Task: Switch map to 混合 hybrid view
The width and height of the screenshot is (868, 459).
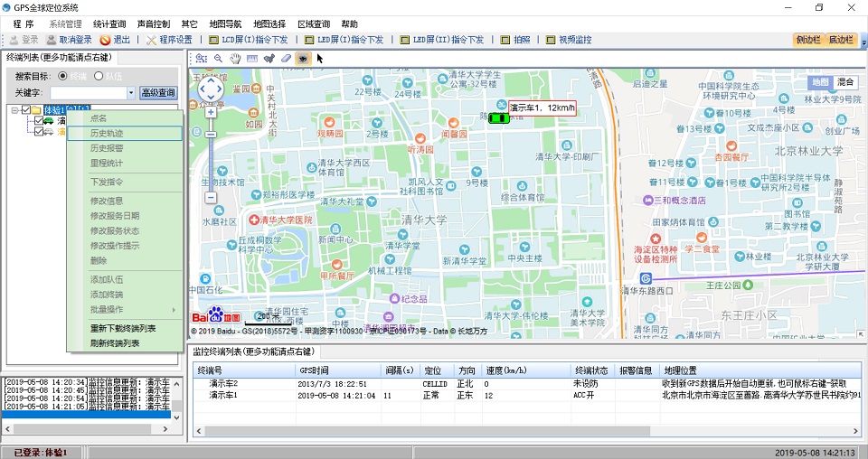Action: [x=845, y=82]
